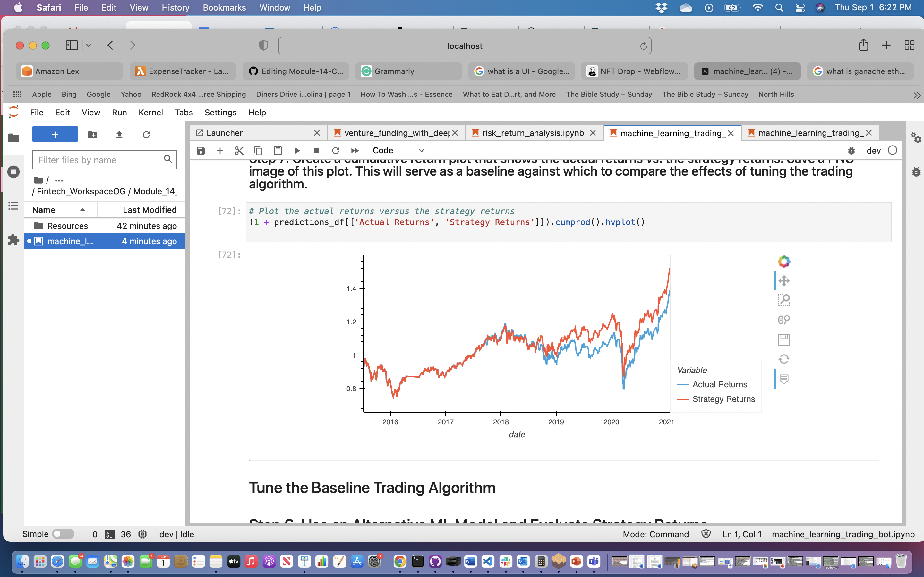Toggle the Wheel Zoom tool
Screen dimensions: 924x577
(783, 320)
